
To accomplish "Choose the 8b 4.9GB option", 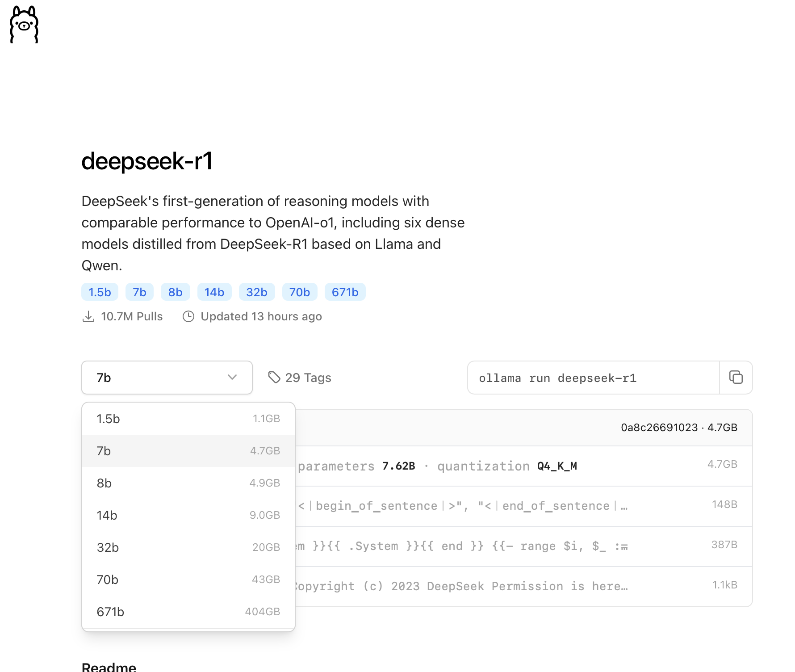I will click(188, 483).
